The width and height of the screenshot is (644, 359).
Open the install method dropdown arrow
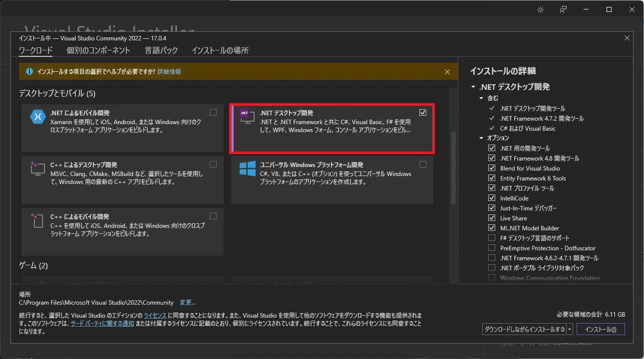pyautogui.click(x=569, y=329)
